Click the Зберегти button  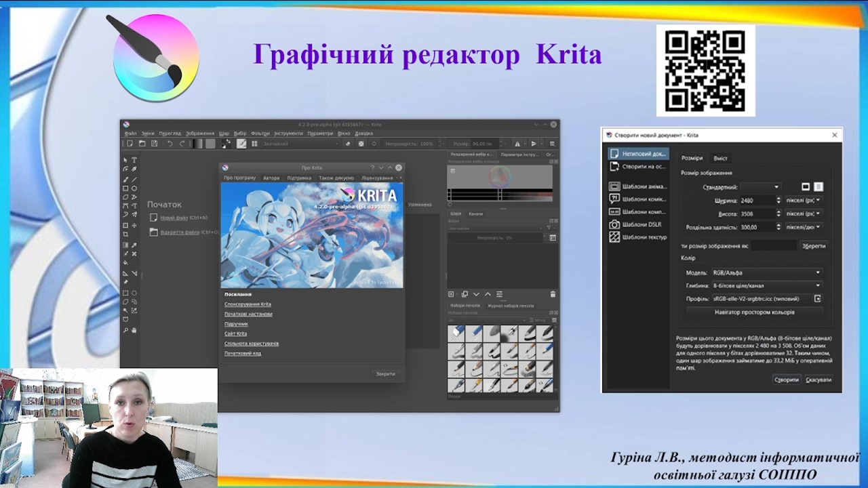tap(814, 245)
